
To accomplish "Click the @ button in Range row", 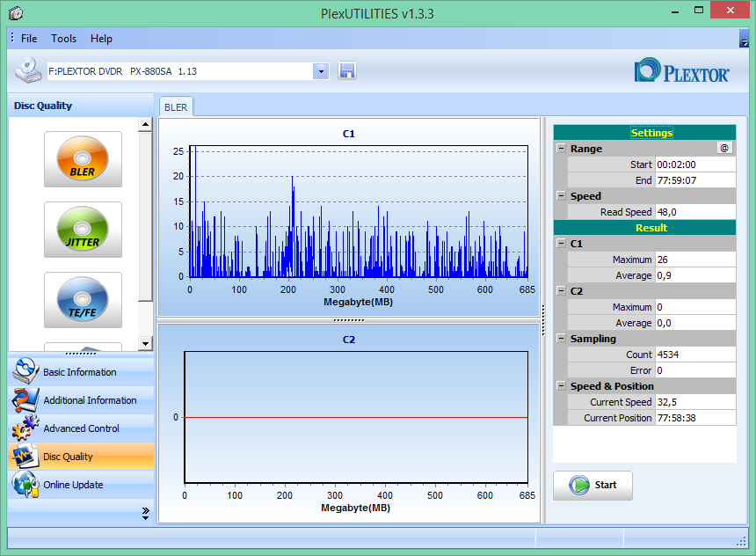I will [x=724, y=148].
